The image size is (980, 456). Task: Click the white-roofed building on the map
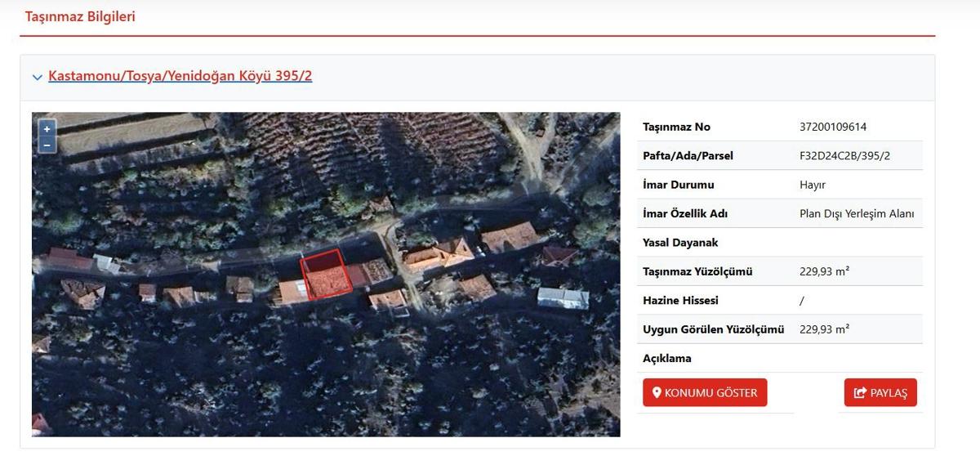tap(563, 297)
